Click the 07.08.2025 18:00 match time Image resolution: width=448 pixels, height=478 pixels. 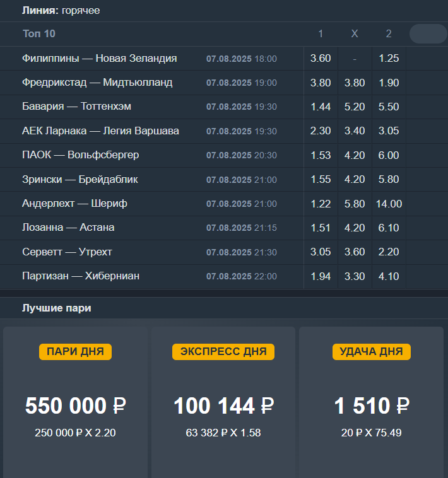(x=242, y=59)
